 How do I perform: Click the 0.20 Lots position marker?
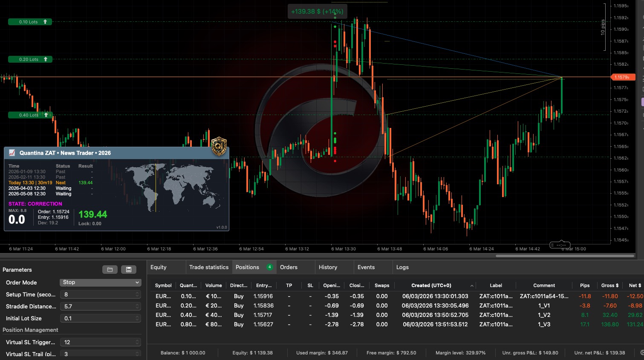tap(30, 59)
